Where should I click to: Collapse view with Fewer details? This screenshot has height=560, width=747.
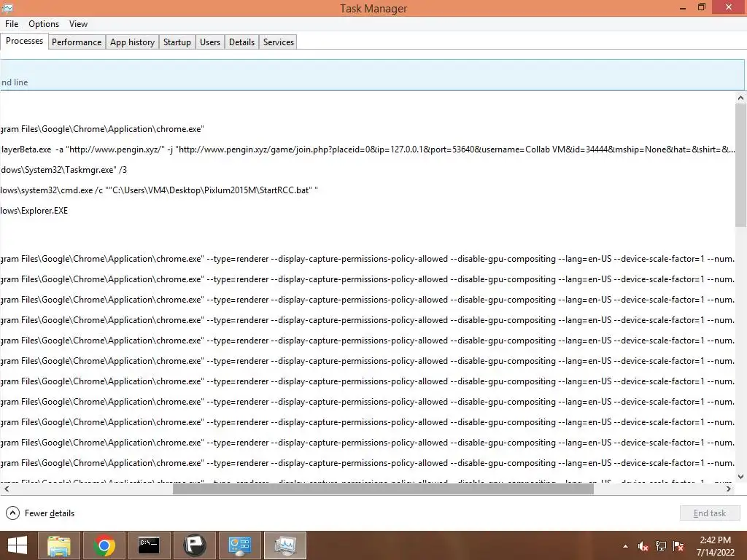(x=40, y=513)
